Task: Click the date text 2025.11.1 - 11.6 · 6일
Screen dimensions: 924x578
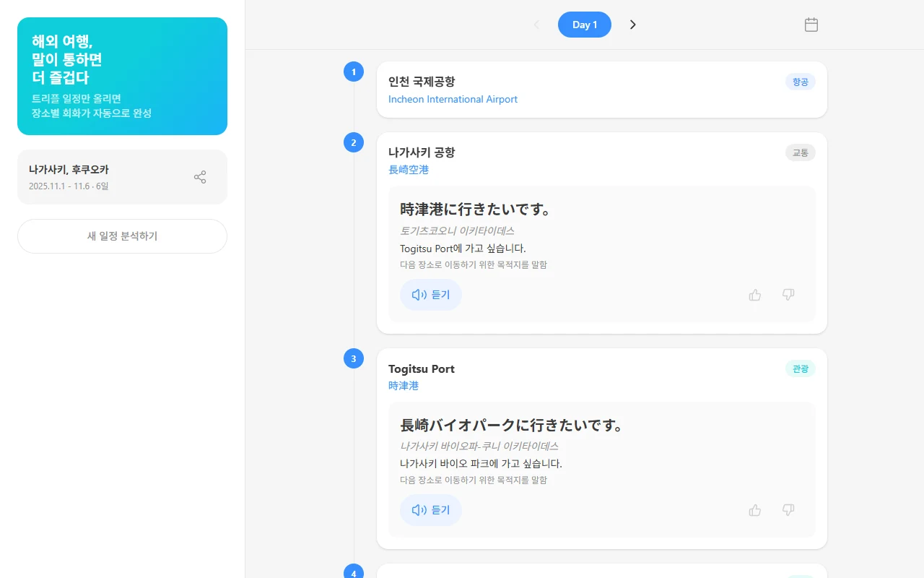Action: coord(69,186)
